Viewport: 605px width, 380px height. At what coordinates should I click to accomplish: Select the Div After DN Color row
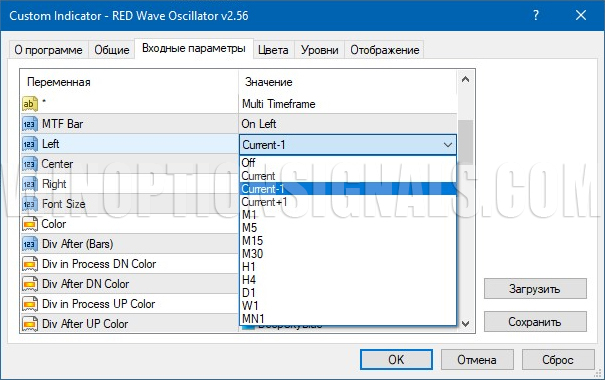[x=130, y=284]
